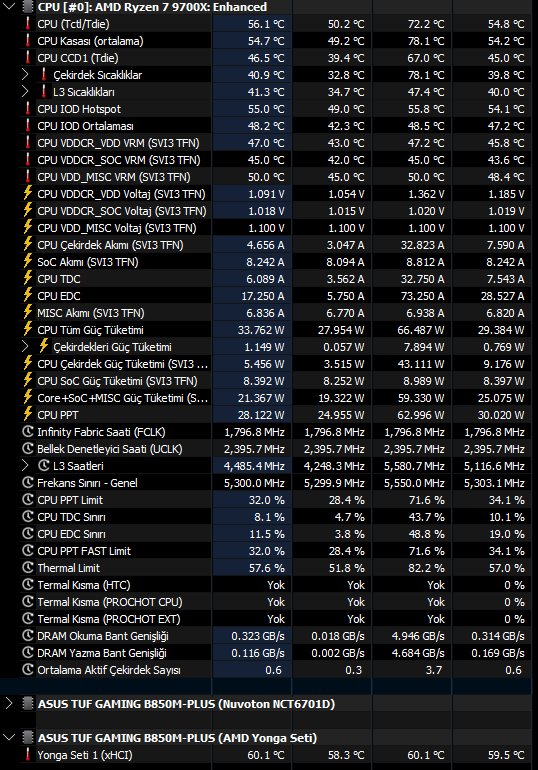Click the lightning icon beside CPU PPT
The height and width of the screenshot is (770, 538).
click(x=28, y=414)
